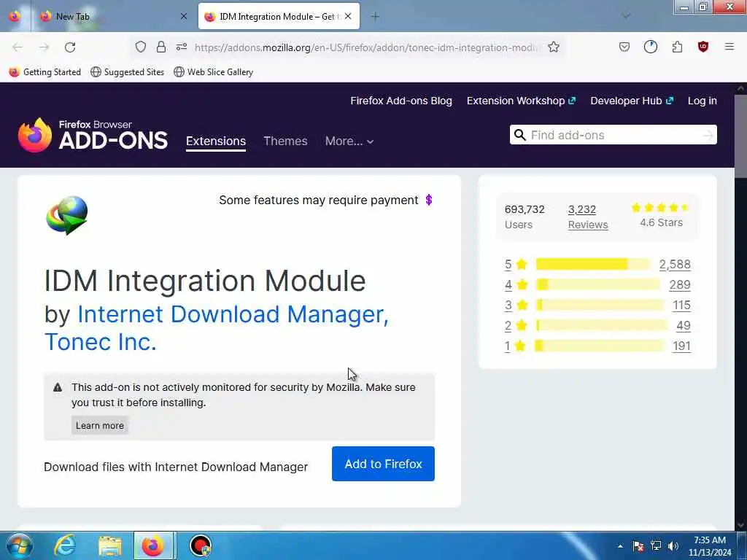The height and width of the screenshot is (560, 747).
Task: Open the 115 three-star reviews count
Action: [681, 306]
